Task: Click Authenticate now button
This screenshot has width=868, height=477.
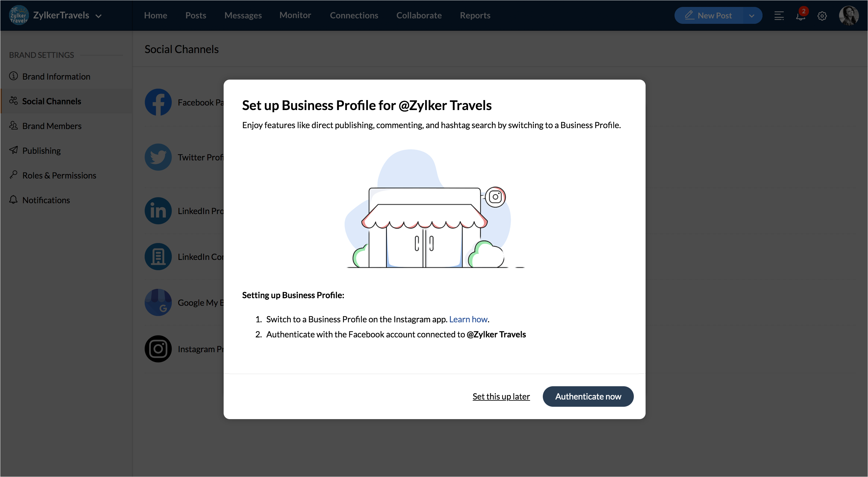Action: pyautogui.click(x=588, y=396)
